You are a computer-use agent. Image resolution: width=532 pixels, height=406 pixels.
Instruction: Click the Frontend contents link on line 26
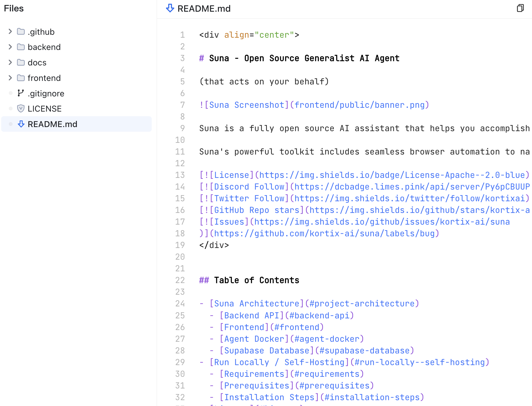click(x=272, y=327)
